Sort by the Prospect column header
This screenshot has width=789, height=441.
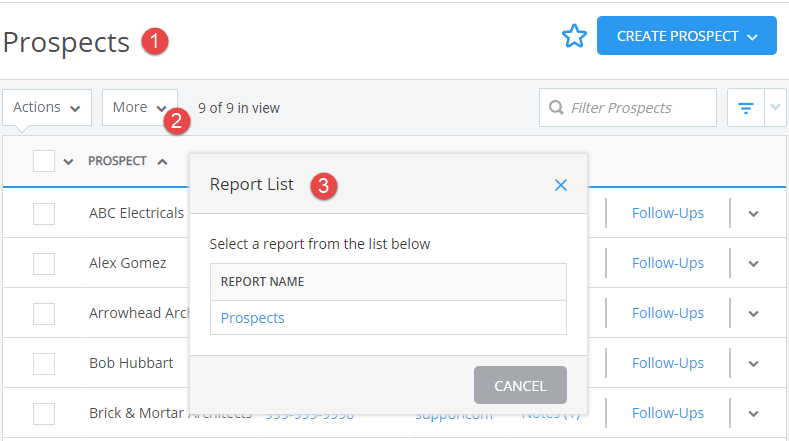(x=117, y=161)
